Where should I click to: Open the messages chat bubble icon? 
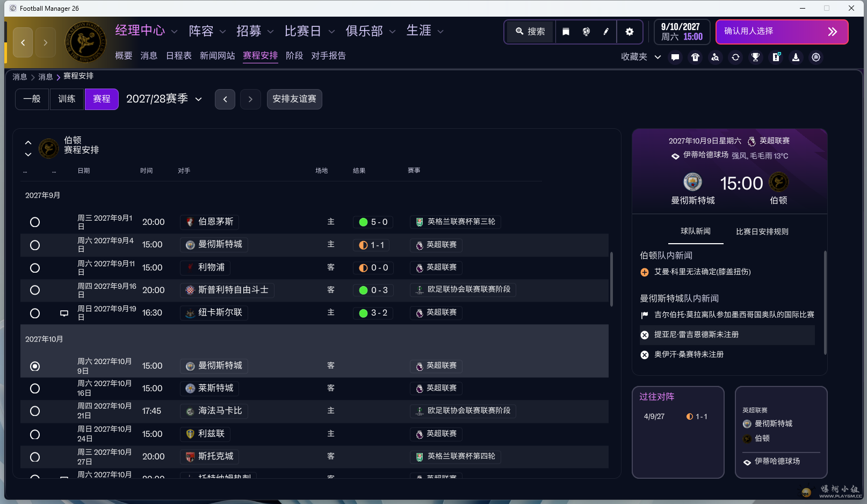[x=675, y=57]
